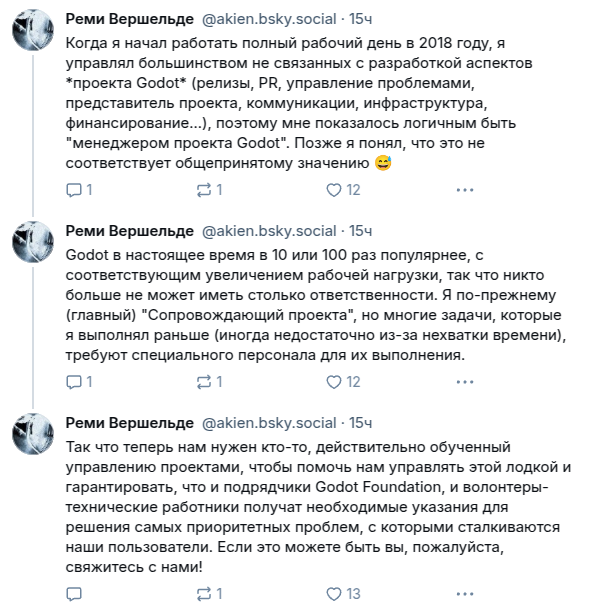Open Реми Вершельде name on third post
The image size is (592, 616).
pyautogui.click(x=130, y=423)
